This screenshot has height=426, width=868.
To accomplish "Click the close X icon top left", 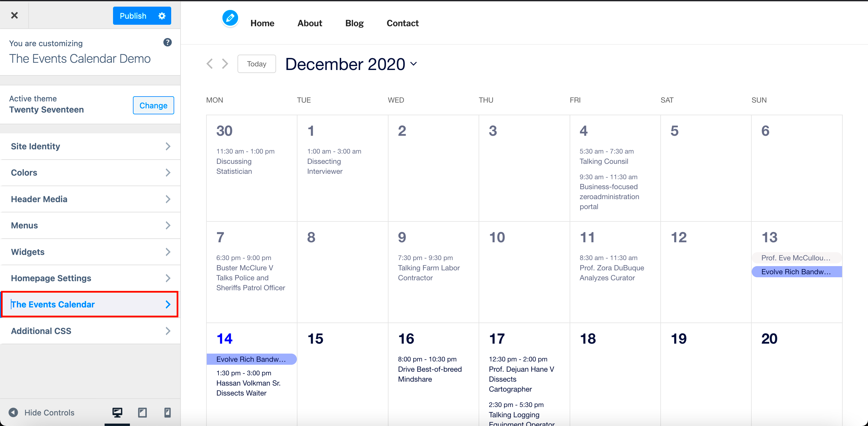I will [x=14, y=15].
